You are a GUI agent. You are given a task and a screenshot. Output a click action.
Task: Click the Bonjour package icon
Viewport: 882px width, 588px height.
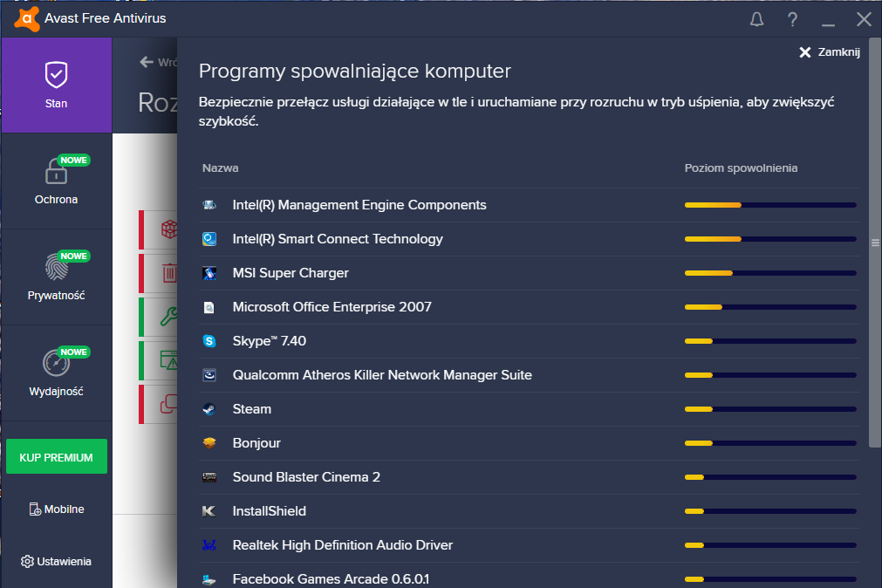[x=209, y=443]
